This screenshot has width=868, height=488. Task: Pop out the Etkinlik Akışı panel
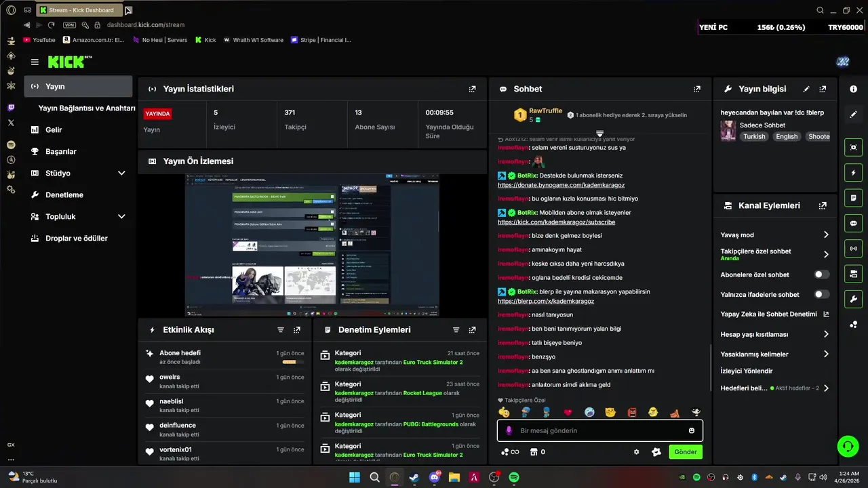click(x=297, y=330)
